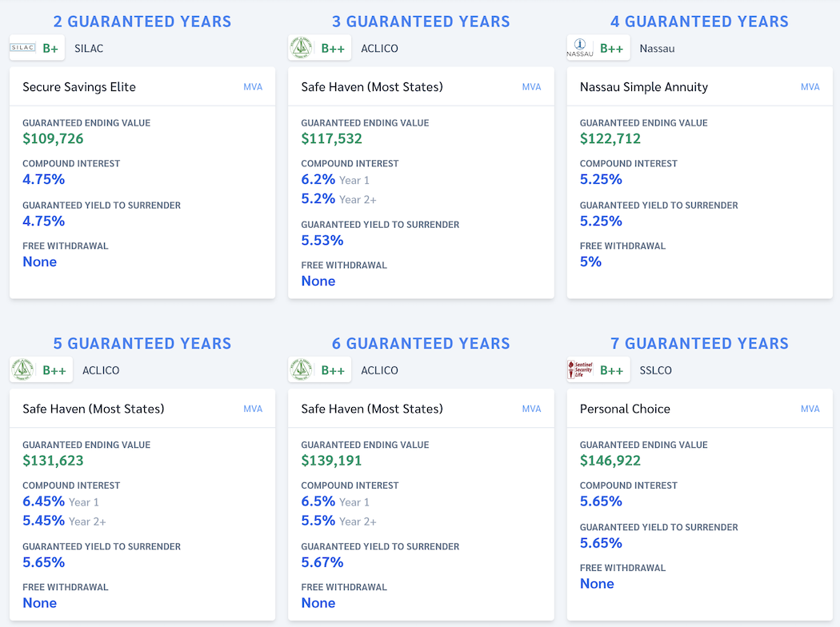Screen dimensions: 840x627
Task: Select the Secure Savings Elite product title
Action: (79, 87)
